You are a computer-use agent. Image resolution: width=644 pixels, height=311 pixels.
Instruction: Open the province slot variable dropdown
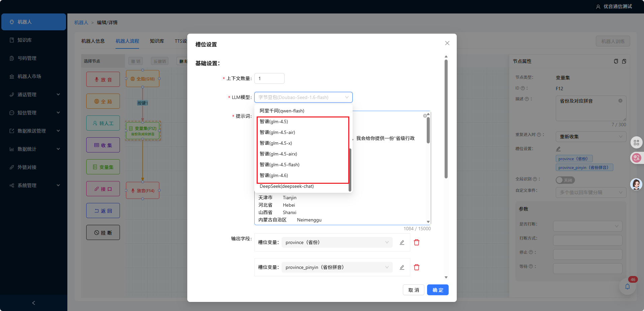pos(337,242)
